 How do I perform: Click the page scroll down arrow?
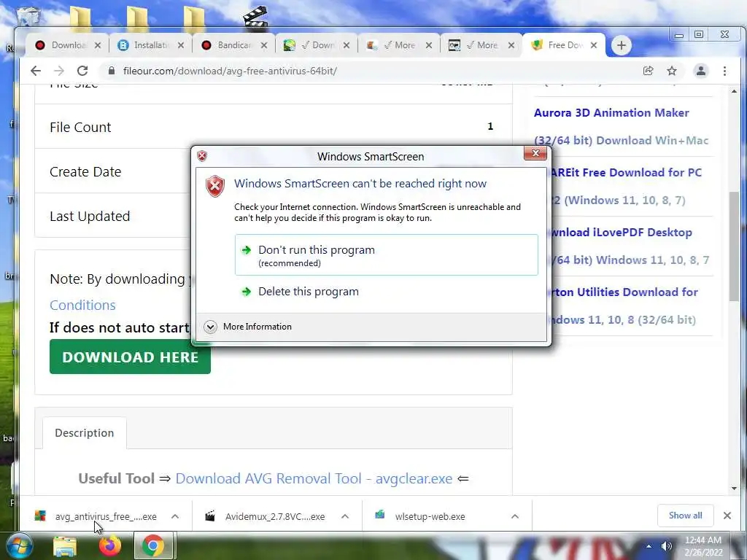pos(734,488)
